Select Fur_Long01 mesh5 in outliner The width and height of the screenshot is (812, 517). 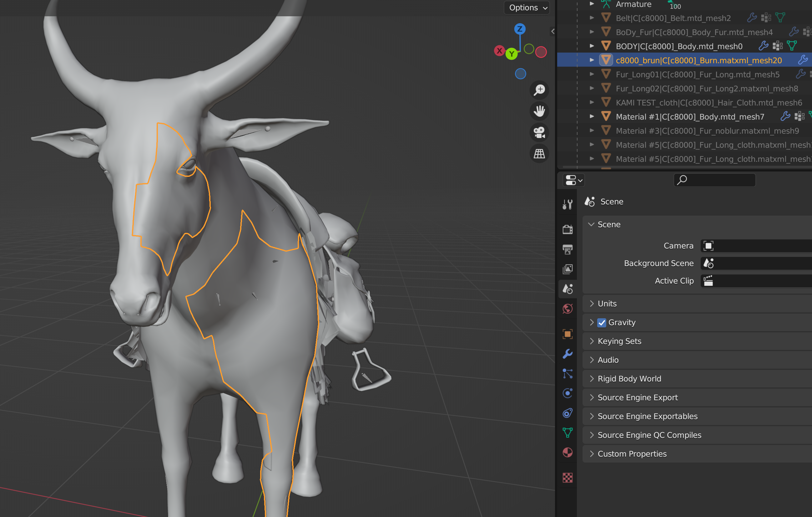(x=697, y=74)
